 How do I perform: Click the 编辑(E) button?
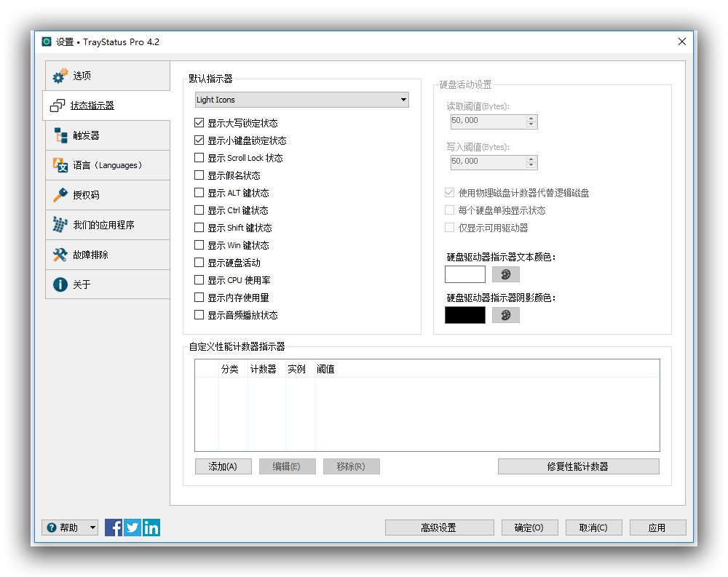tap(288, 466)
